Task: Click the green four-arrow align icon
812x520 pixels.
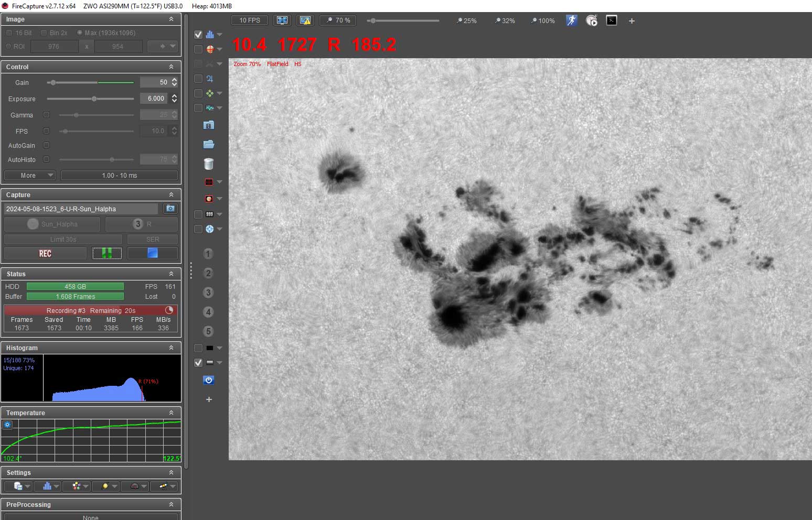Action: click(210, 93)
